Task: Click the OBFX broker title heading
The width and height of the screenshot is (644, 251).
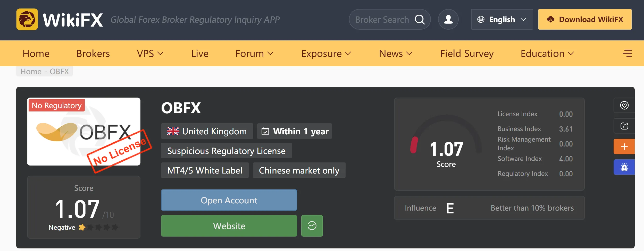Action: tap(181, 108)
